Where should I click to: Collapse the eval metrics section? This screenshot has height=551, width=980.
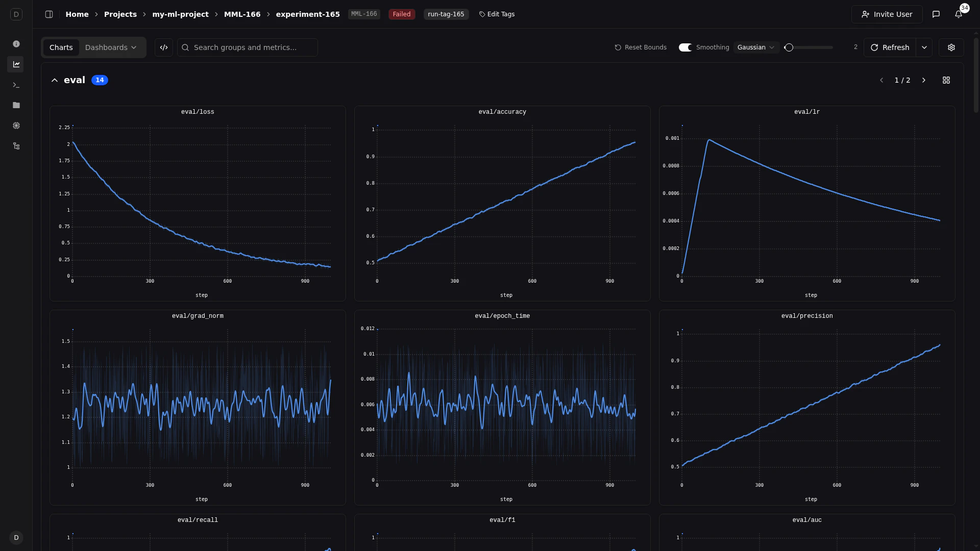tap(55, 80)
